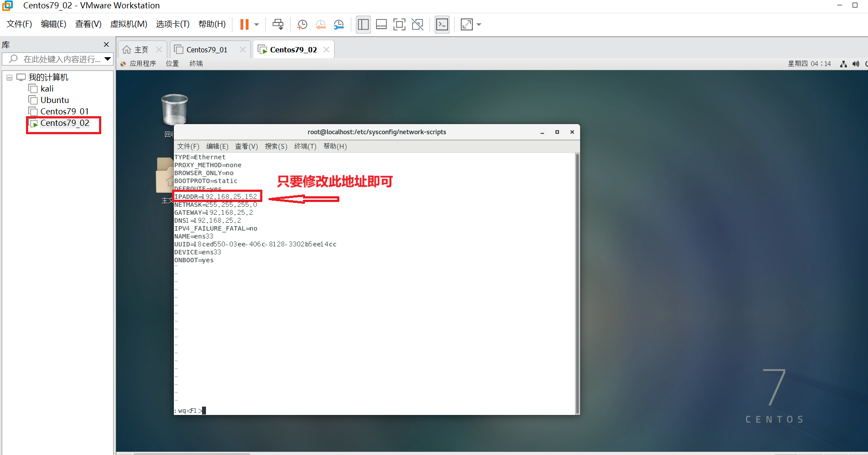Open the VMware 虚拟机(M) menu

pos(129,24)
